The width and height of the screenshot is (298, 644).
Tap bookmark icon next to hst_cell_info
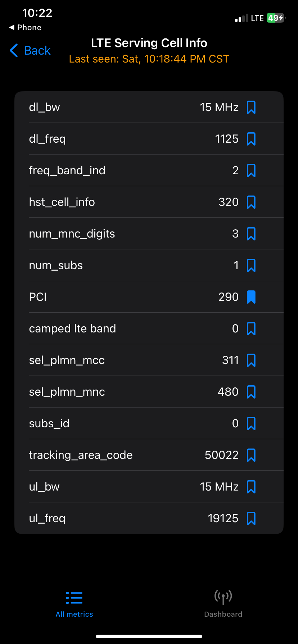tap(251, 202)
